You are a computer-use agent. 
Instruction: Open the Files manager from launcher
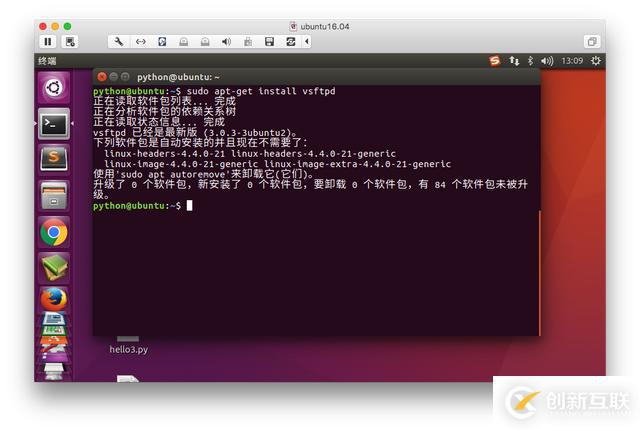pos(54,196)
